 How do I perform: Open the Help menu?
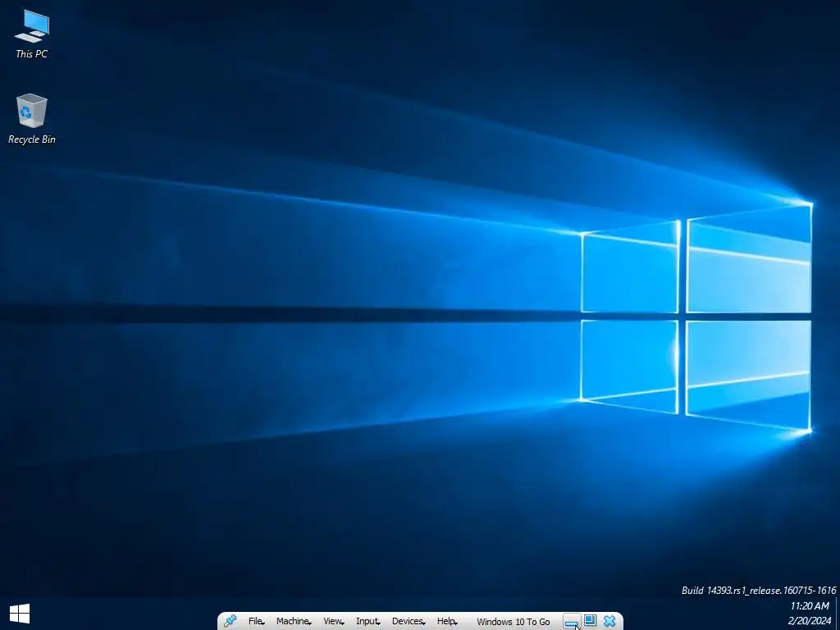point(447,622)
